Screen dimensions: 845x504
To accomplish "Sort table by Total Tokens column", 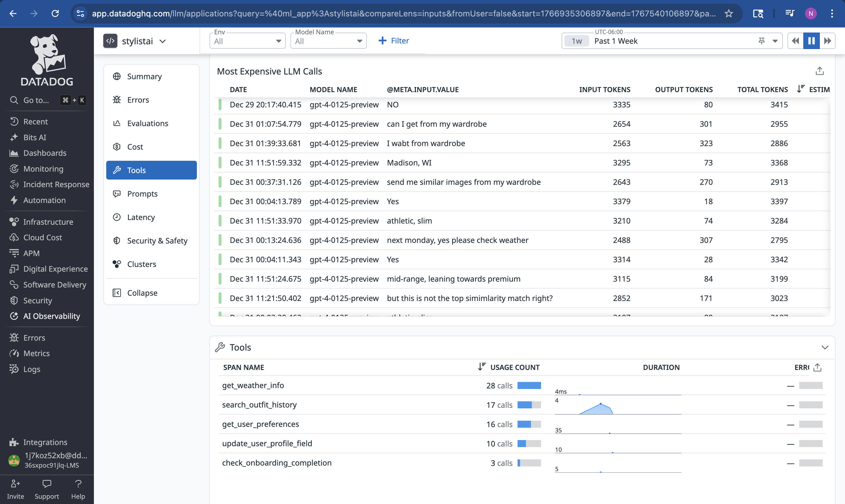I will pos(762,90).
